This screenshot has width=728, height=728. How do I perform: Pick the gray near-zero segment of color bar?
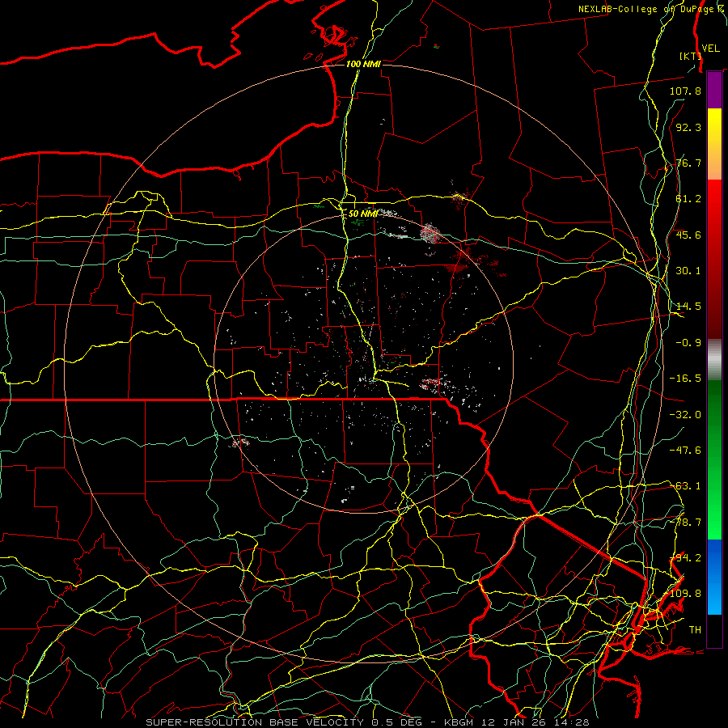(714, 359)
